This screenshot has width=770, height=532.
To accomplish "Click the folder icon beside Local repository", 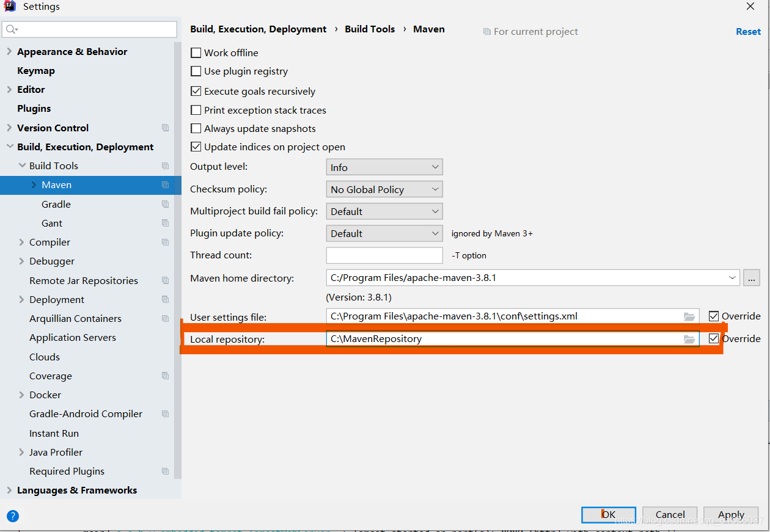I will [x=689, y=338].
